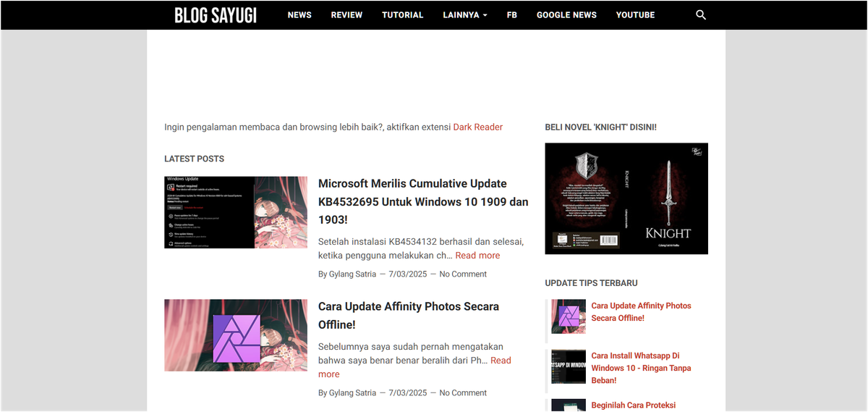Image resolution: width=868 pixels, height=412 pixels.
Task: Read more of the KB4532695 post
Action: click(x=477, y=256)
